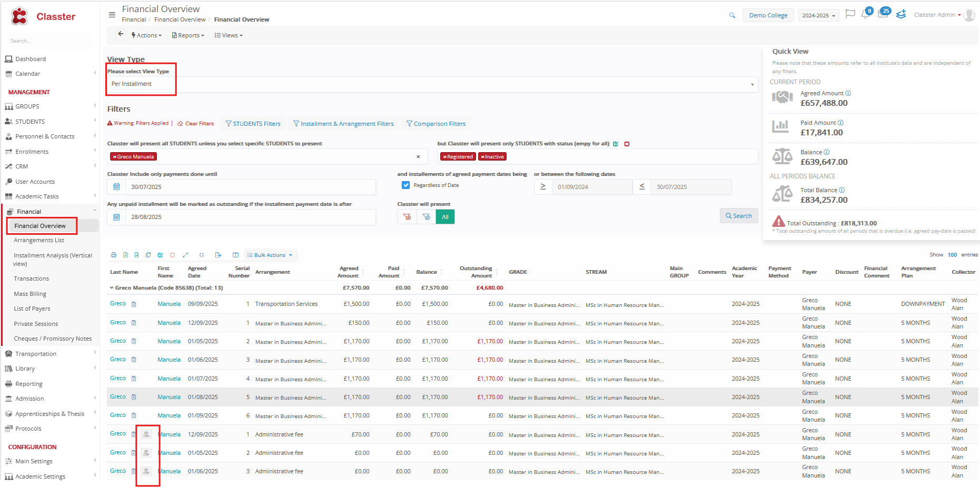Open the notifications bell icon
This screenshot has height=487, width=980.
(865, 15)
